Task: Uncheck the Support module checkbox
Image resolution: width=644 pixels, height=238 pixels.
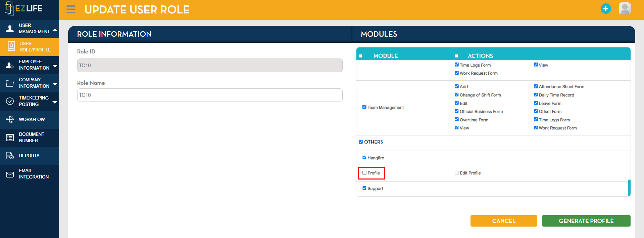Action: click(x=364, y=188)
